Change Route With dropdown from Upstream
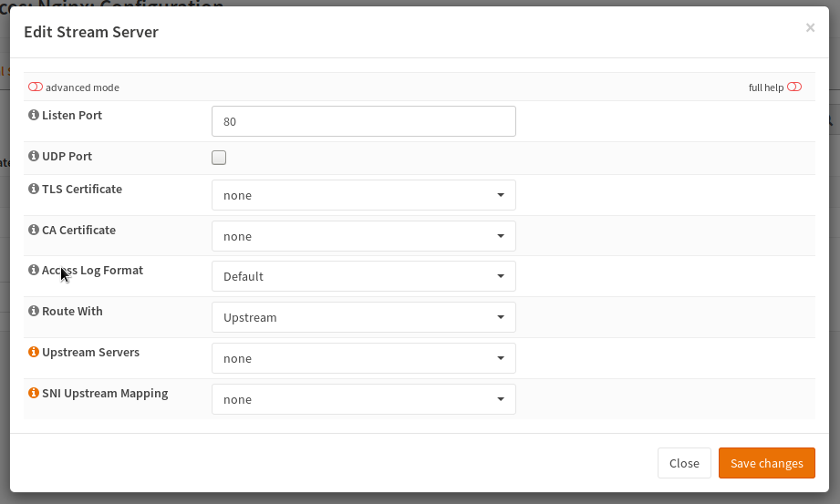This screenshot has height=504, width=840. (363, 317)
